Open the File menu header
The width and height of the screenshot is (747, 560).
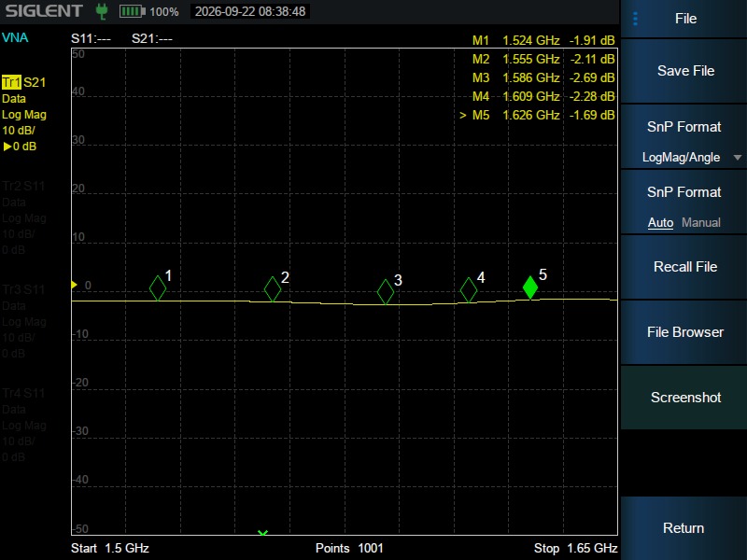pyautogui.click(x=685, y=19)
